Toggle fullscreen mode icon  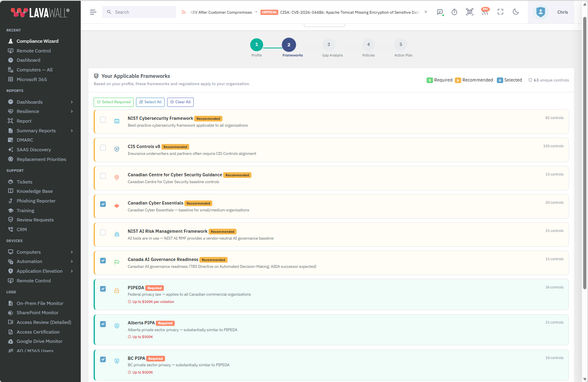[500, 12]
